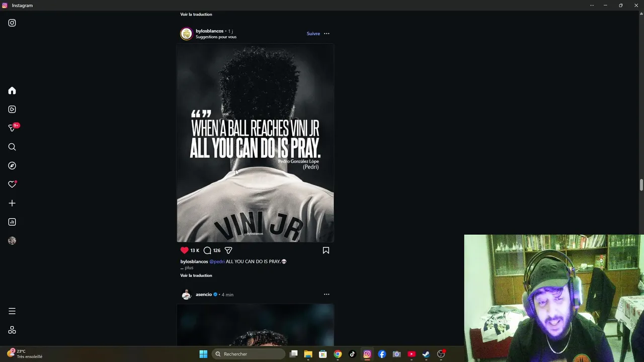View the 126 comments count

(x=217, y=250)
